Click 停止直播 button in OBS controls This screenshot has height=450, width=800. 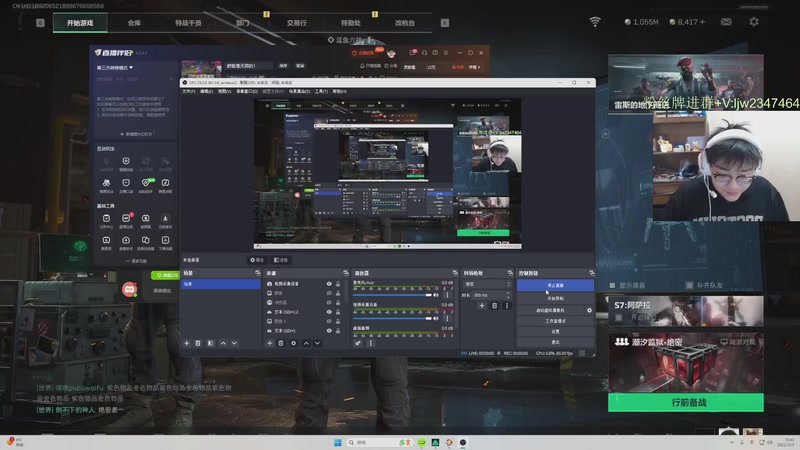555,285
